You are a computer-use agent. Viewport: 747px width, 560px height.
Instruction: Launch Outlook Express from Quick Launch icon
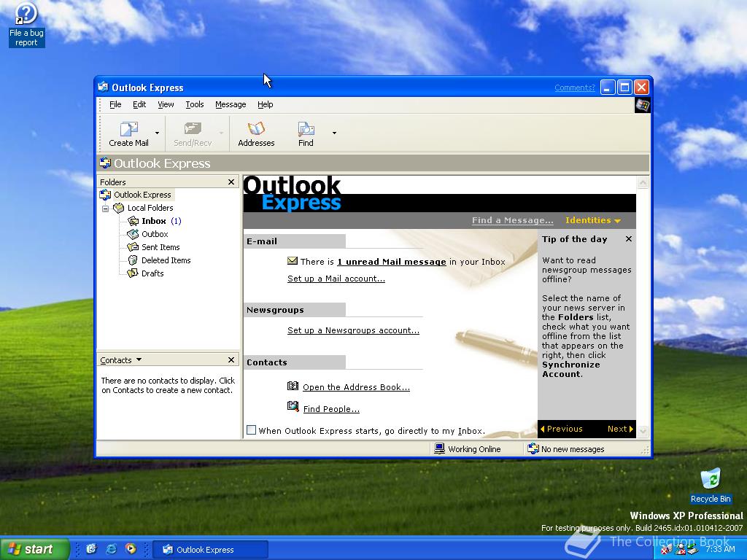tap(91, 549)
